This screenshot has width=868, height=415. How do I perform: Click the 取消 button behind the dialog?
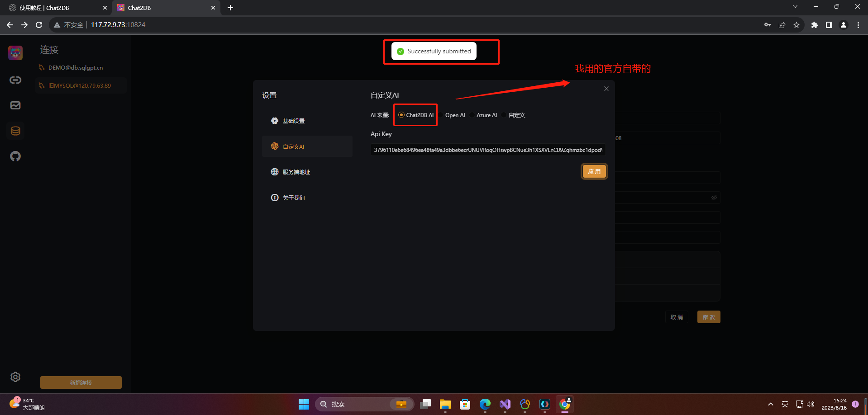677,317
